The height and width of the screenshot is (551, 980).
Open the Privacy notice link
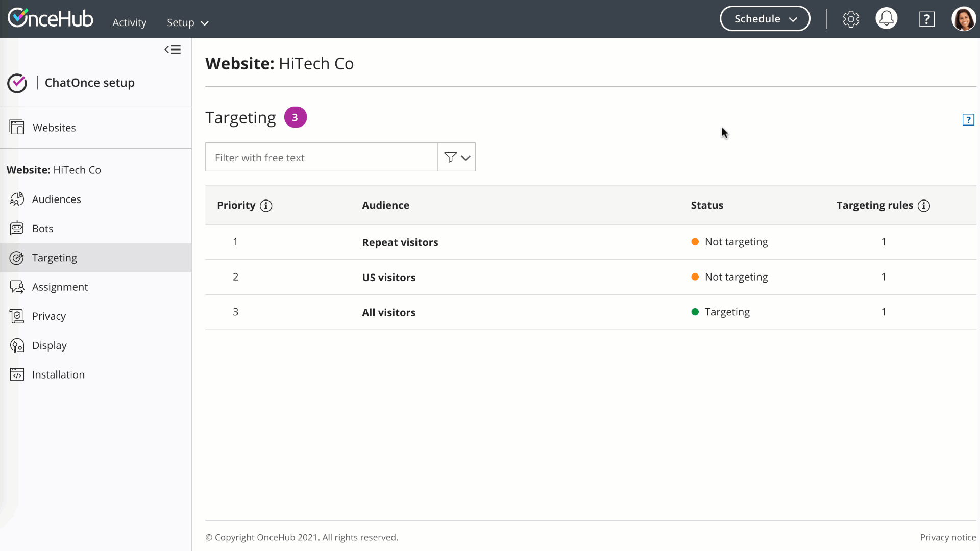coord(948,537)
